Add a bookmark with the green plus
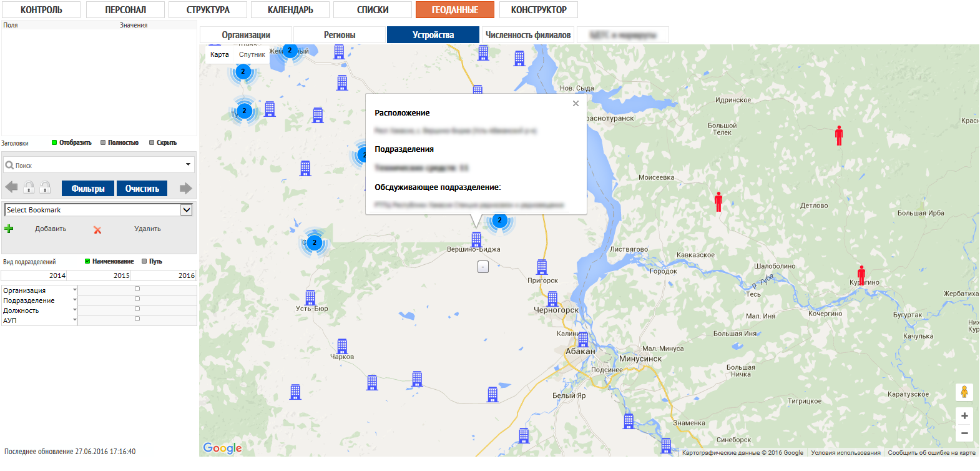Image resolution: width=980 pixels, height=471 pixels. [x=9, y=229]
